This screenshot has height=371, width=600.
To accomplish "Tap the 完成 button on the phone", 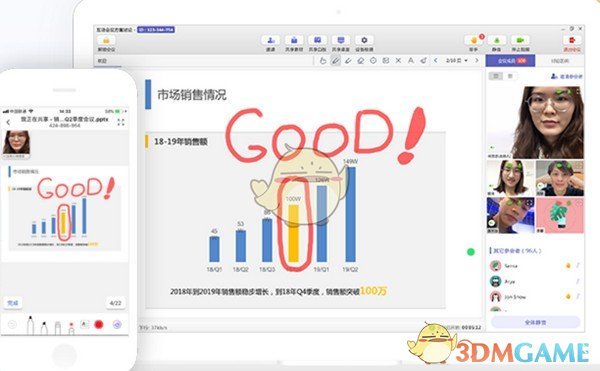I will tap(13, 303).
